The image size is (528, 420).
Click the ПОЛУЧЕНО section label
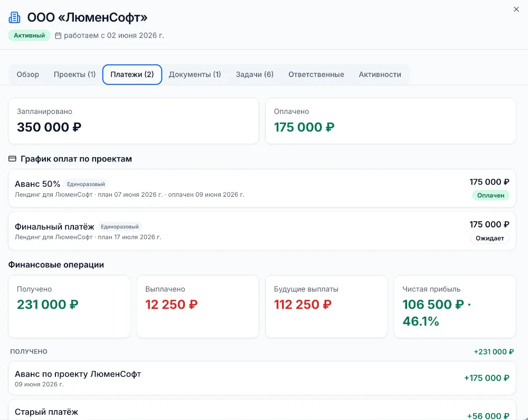coord(29,351)
